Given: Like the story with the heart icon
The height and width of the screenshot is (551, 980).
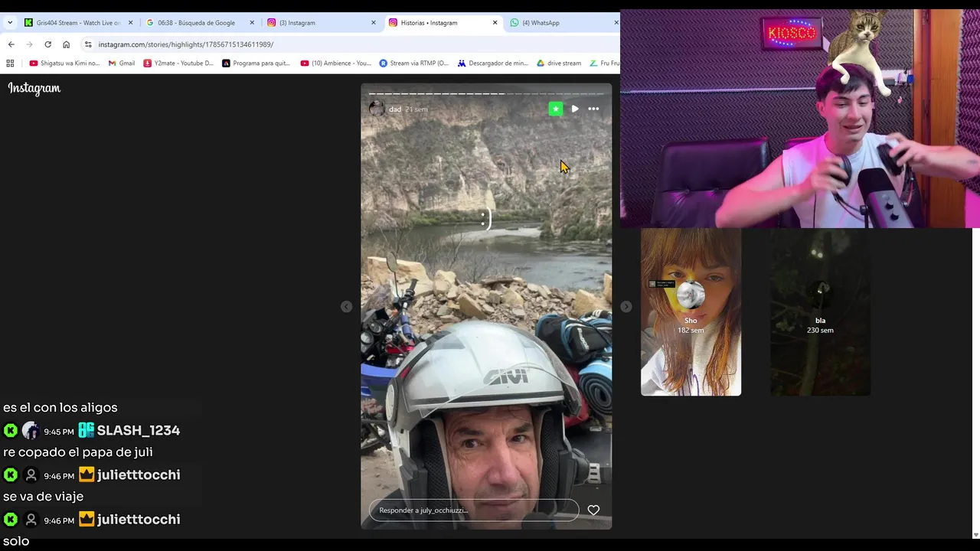Looking at the screenshot, I should point(593,510).
